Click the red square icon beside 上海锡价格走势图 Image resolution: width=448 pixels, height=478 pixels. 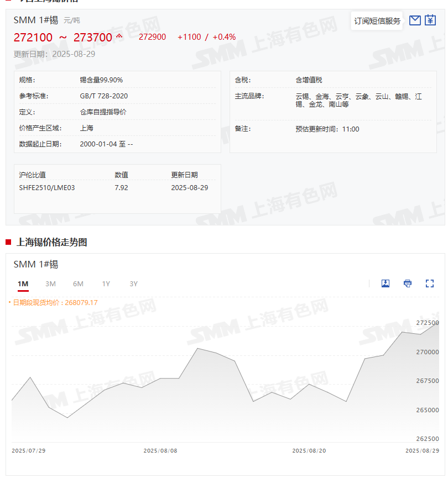8,242
